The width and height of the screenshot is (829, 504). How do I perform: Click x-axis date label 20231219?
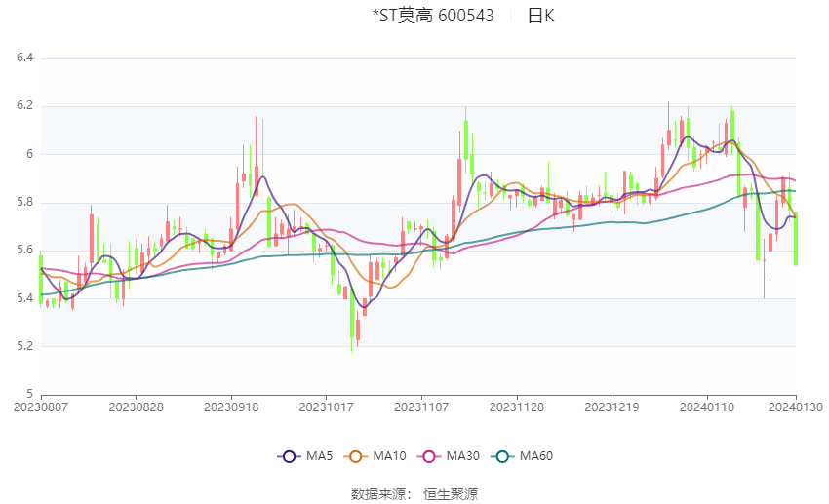[x=612, y=407]
